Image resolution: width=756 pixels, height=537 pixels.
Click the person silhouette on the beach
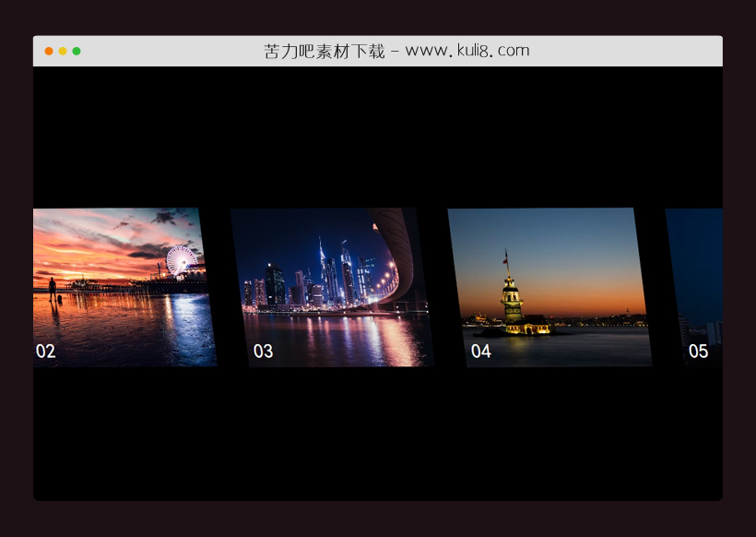pos(53,288)
